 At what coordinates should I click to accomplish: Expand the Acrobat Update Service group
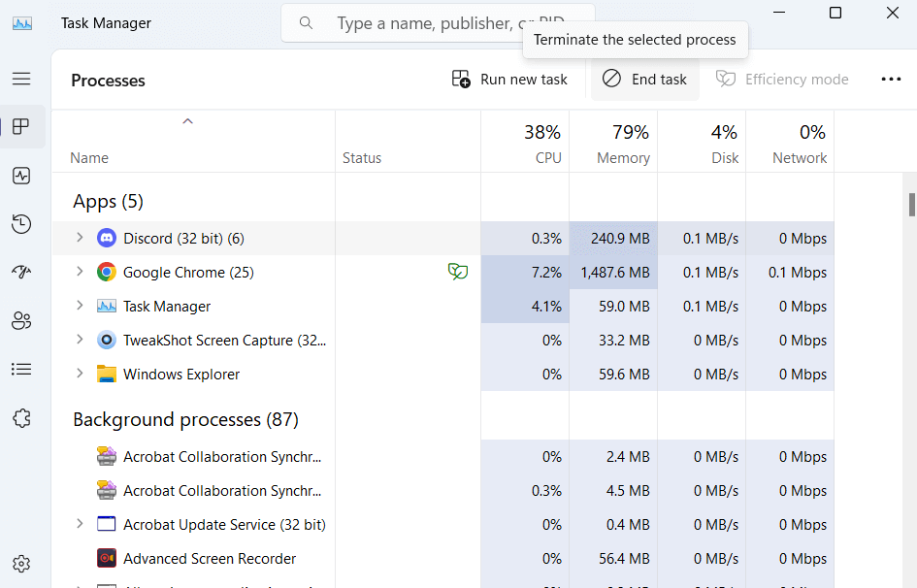click(81, 524)
